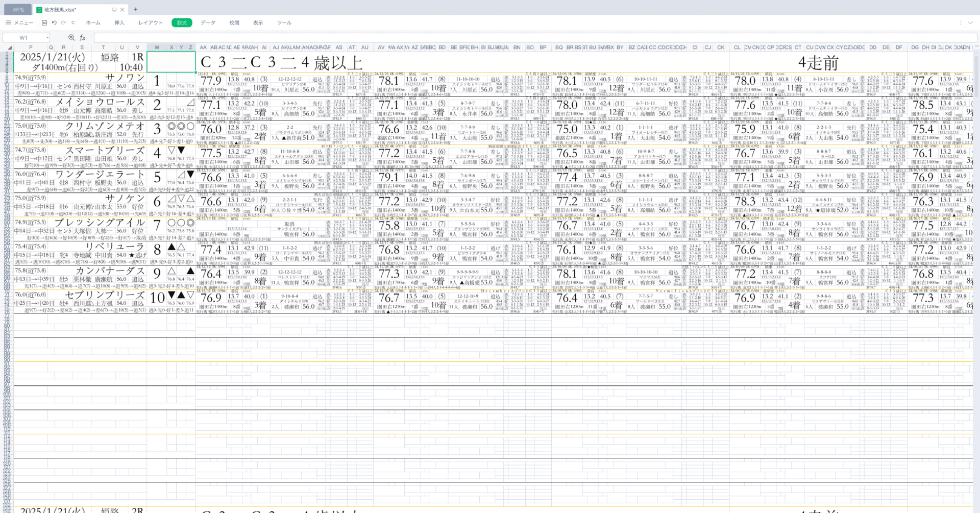Select column AS header
The image size is (980, 513).
tap(339, 47)
